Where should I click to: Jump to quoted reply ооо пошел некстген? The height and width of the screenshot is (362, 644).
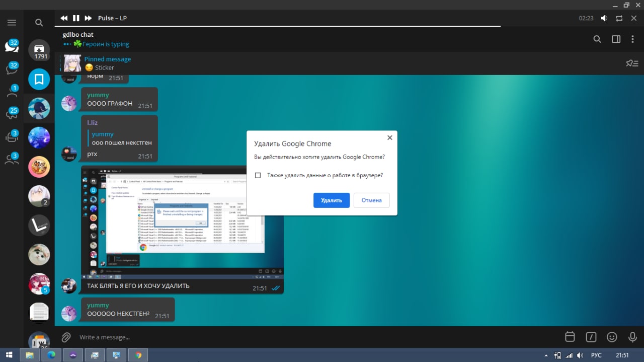pyautogui.click(x=121, y=138)
